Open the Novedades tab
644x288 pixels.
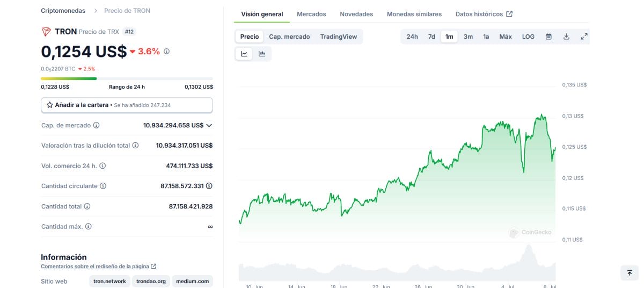coord(356,14)
